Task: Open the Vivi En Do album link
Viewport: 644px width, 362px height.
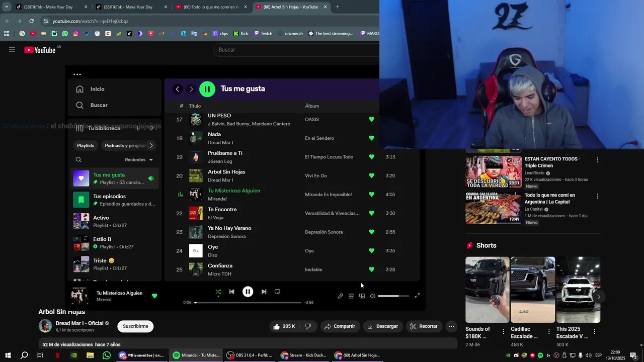Action: click(x=316, y=176)
